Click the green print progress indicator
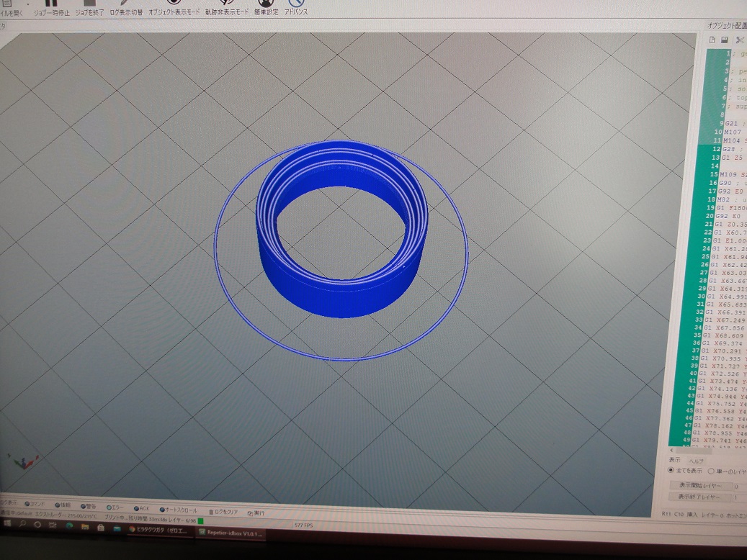747x560 pixels. [x=200, y=521]
